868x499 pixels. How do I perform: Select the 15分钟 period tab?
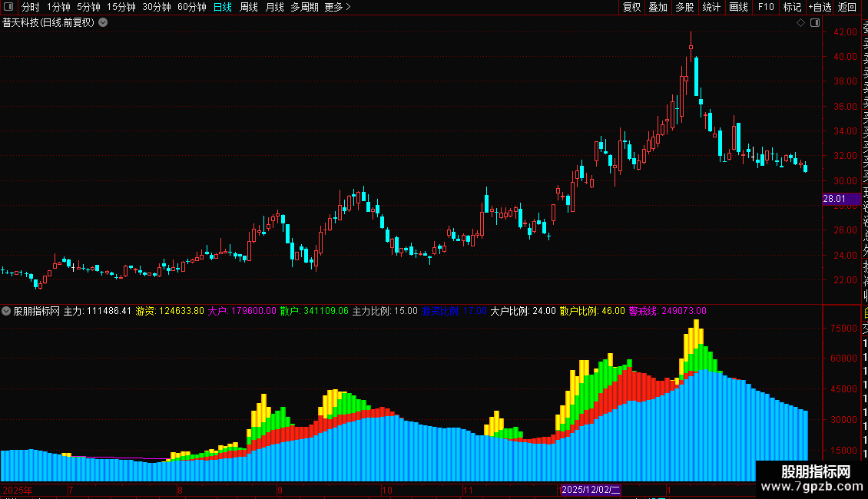tap(121, 7)
